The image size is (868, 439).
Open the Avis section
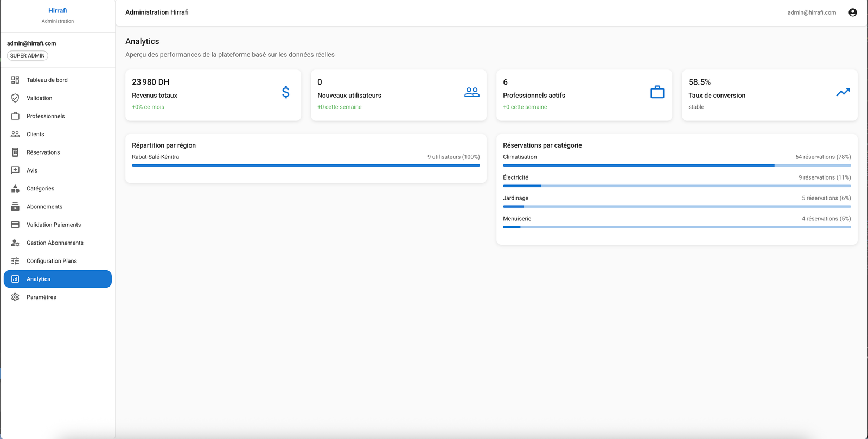[58, 170]
